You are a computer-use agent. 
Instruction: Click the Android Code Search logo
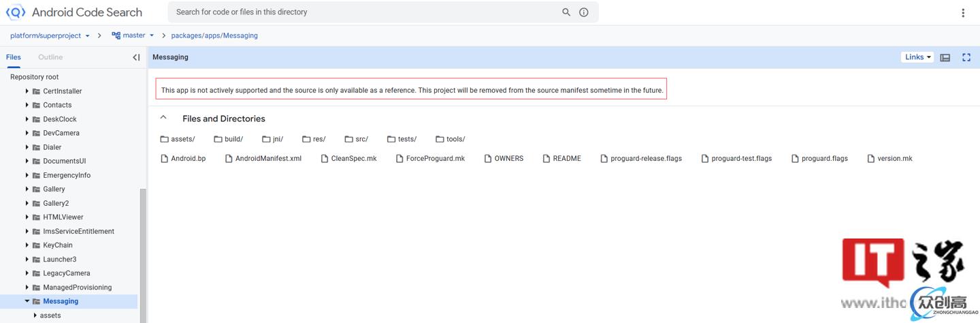pos(15,12)
